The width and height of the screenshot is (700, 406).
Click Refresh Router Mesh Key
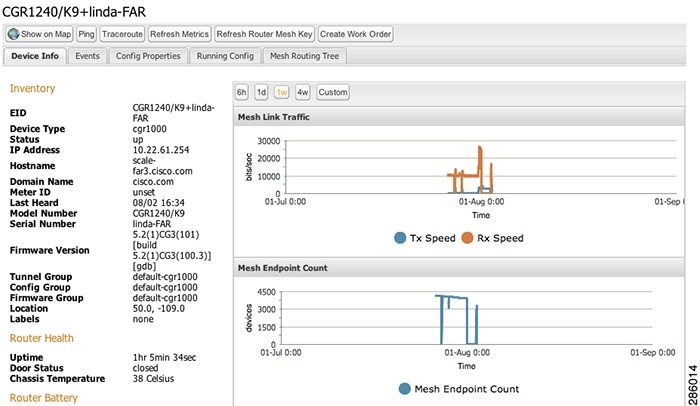click(264, 34)
